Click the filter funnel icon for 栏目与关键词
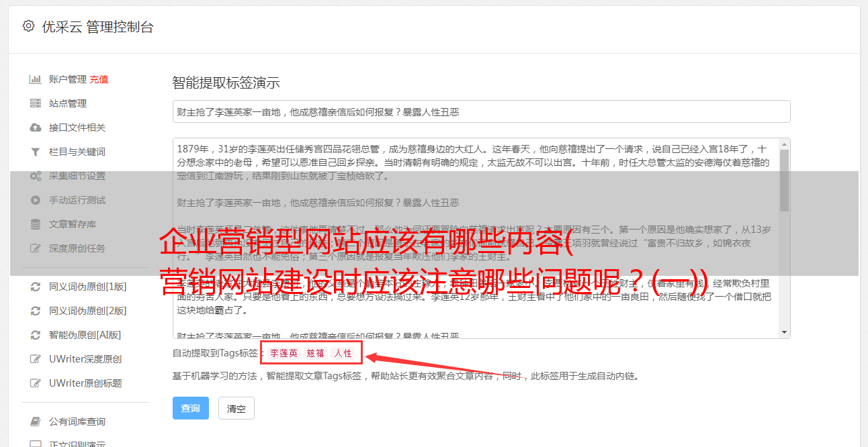The height and width of the screenshot is (447, 868). pos(36,152)
